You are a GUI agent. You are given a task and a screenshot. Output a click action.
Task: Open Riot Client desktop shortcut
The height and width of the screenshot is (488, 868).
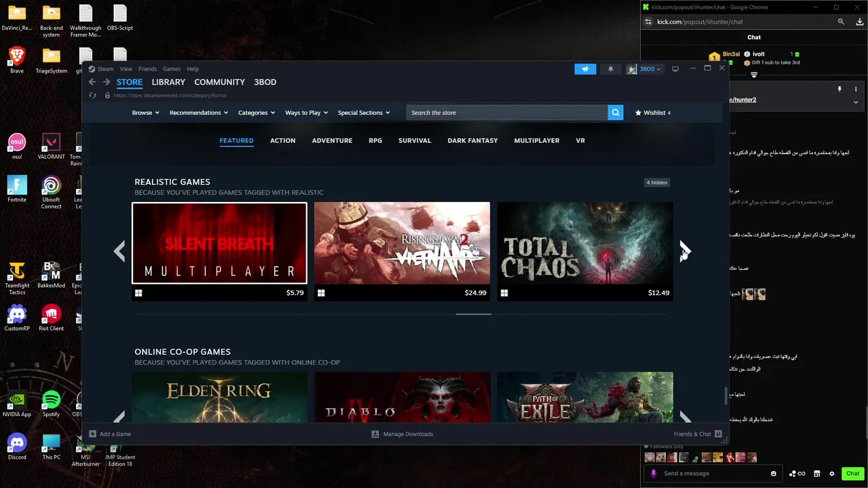[52, 318]
